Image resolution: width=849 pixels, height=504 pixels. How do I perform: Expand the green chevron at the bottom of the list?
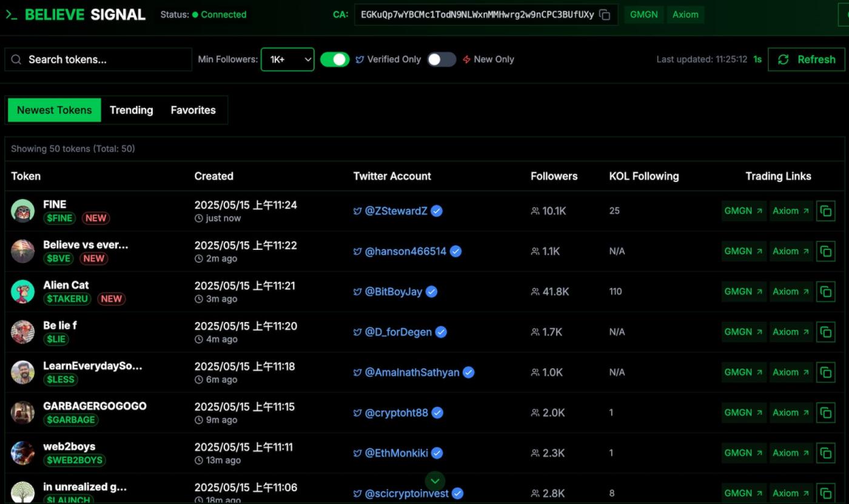pyautogui.click(x=435, y=481)
